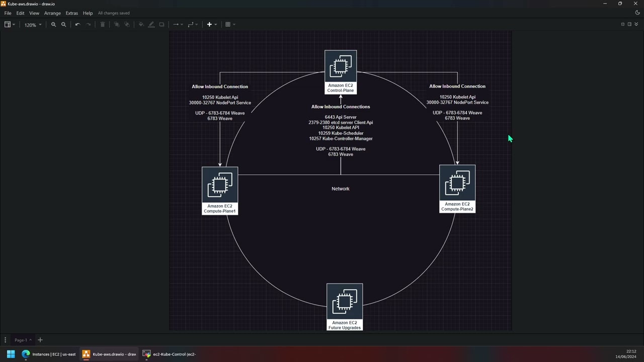Switch to ec2-Kube-Control terminal taskbar window
Screen dimensions: 644x362
click(x=170, y=354)
